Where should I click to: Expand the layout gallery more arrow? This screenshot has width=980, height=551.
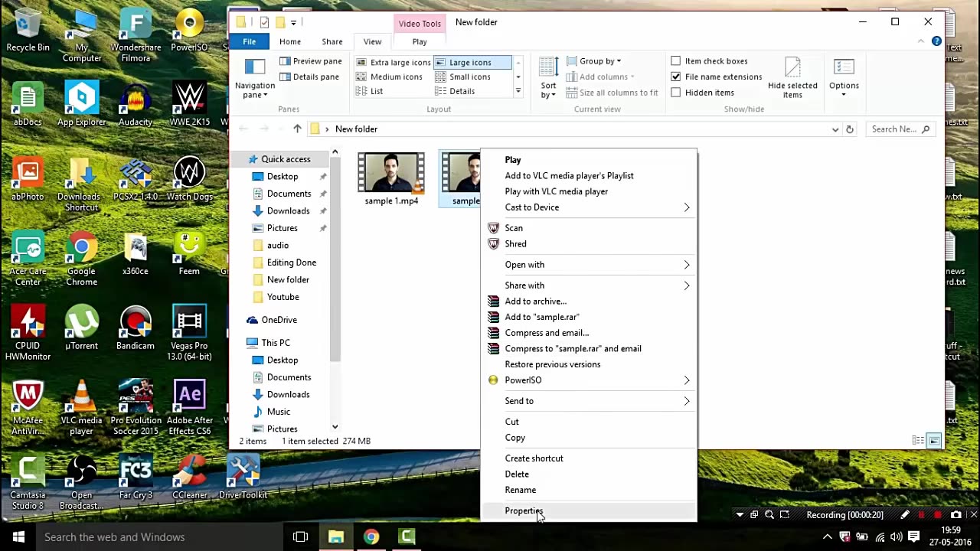tap(518, 91)
